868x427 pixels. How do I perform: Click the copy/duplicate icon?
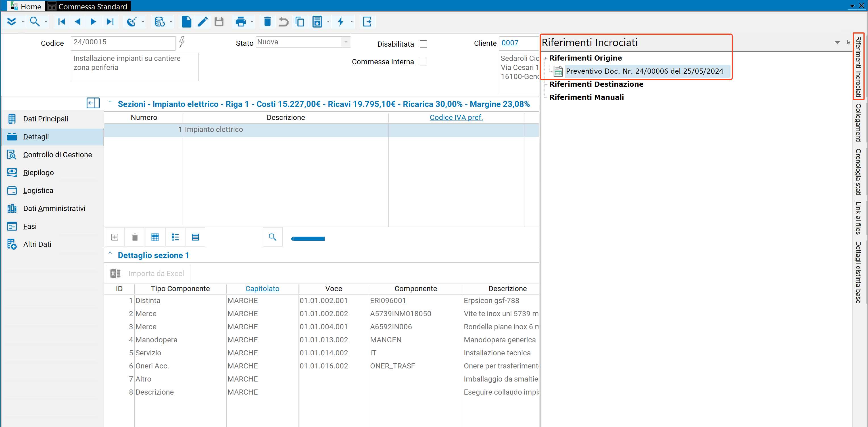point(300,22)
